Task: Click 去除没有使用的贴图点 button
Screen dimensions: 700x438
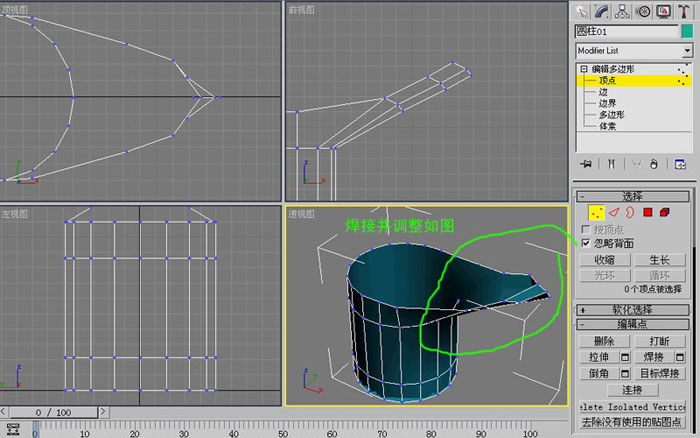Action: click(633, 422)
